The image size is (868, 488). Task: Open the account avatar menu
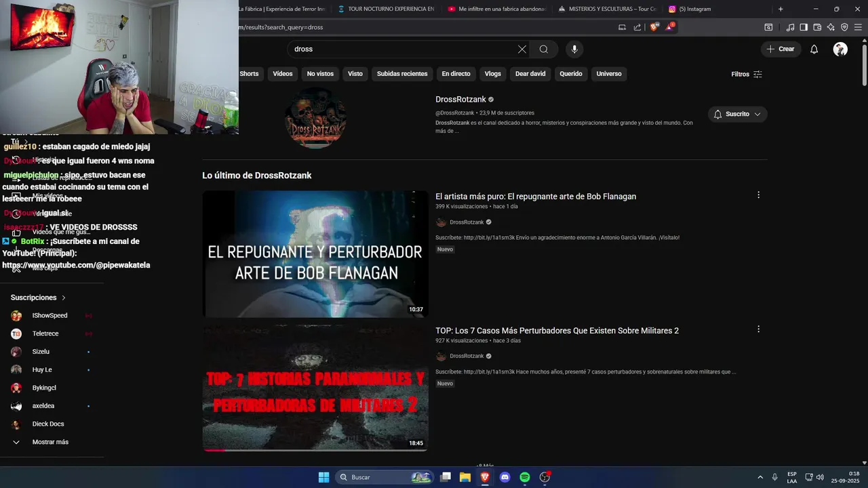tap(840, 49)
